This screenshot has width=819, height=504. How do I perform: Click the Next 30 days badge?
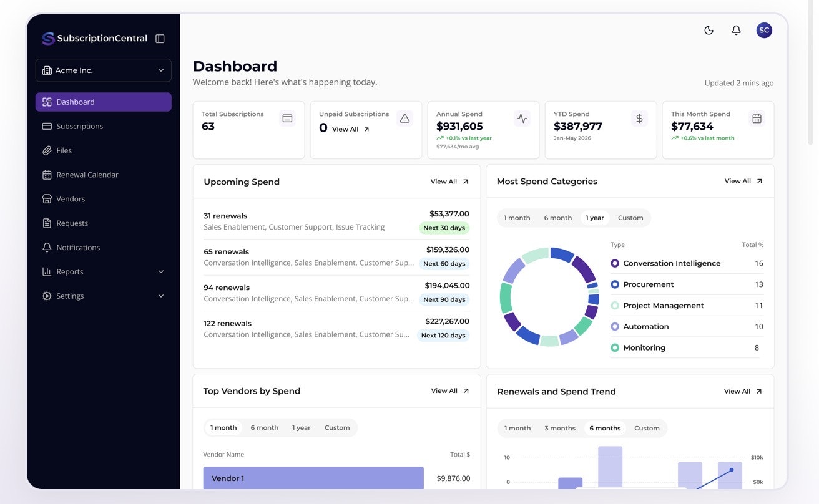point(444,228)
